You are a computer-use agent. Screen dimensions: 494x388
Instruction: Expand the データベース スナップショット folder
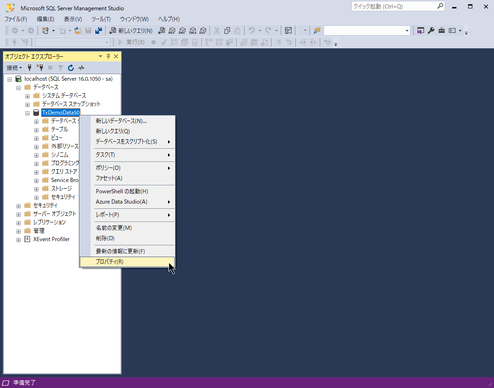pos(27,105)
